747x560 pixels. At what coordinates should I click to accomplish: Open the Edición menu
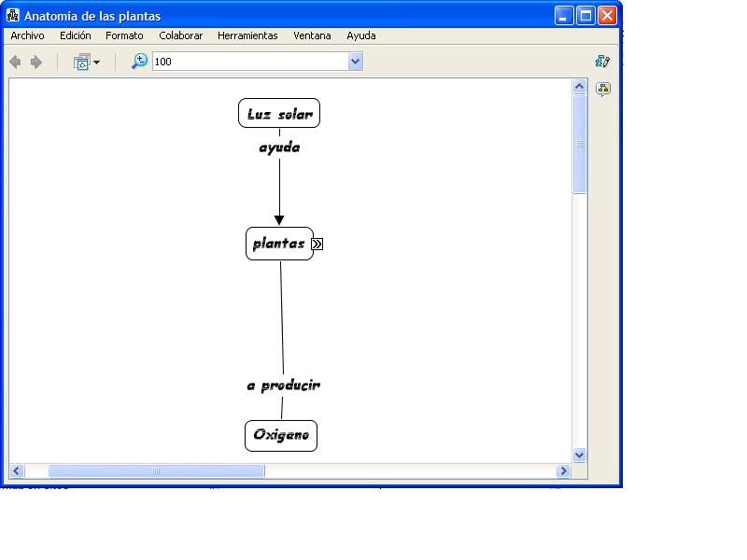coord(76,35)
